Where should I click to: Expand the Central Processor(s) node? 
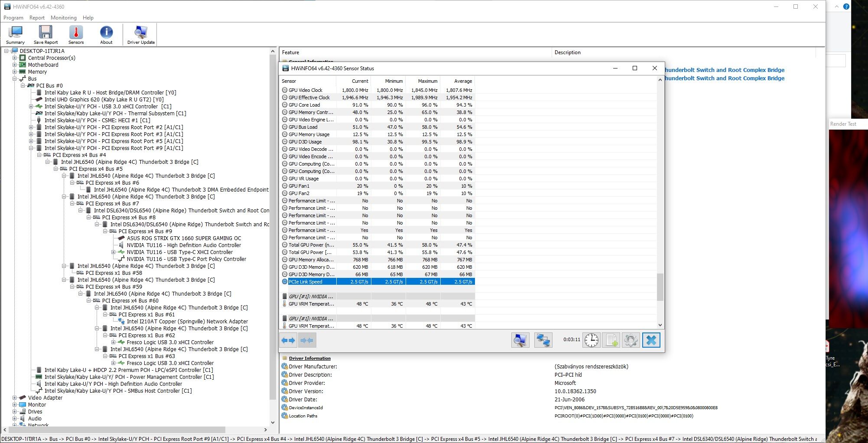tap(14, 58)
